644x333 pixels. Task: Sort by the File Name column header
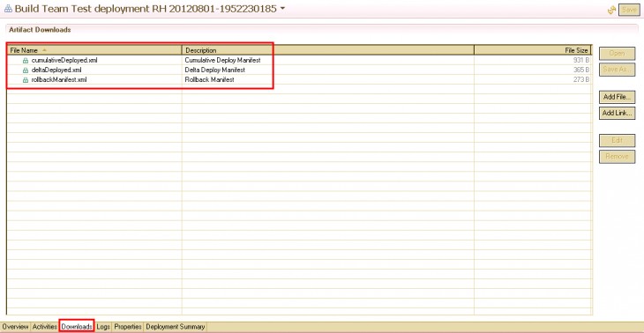[94, 50]
